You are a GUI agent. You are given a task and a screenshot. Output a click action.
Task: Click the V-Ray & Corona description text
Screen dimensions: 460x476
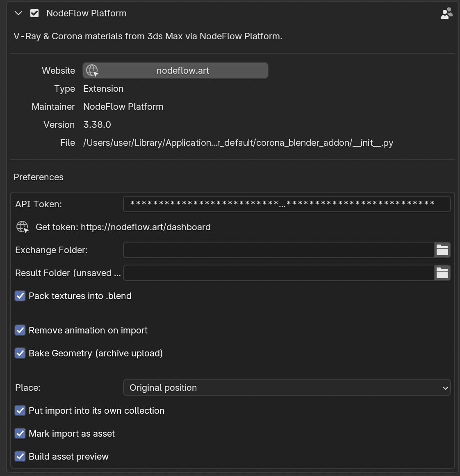(148, 36)
